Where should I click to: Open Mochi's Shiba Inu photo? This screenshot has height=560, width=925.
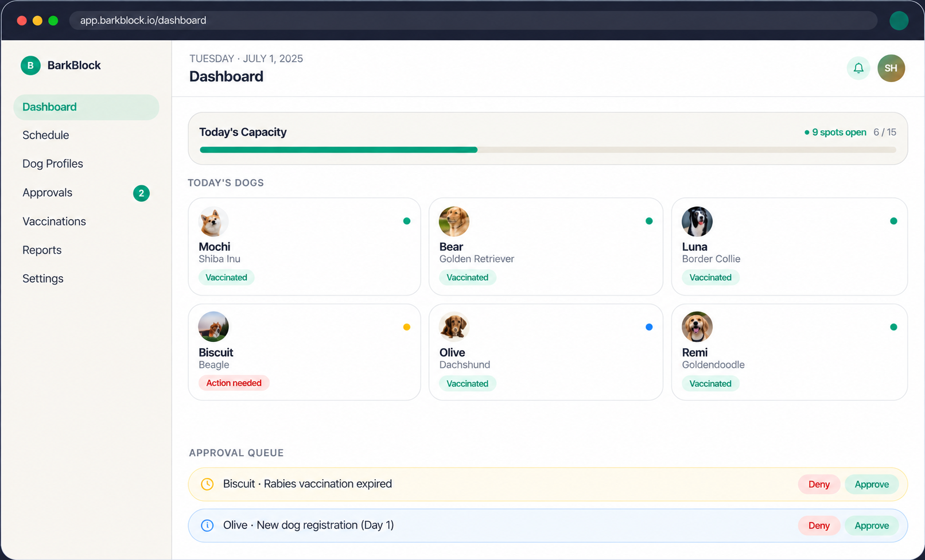213,221
